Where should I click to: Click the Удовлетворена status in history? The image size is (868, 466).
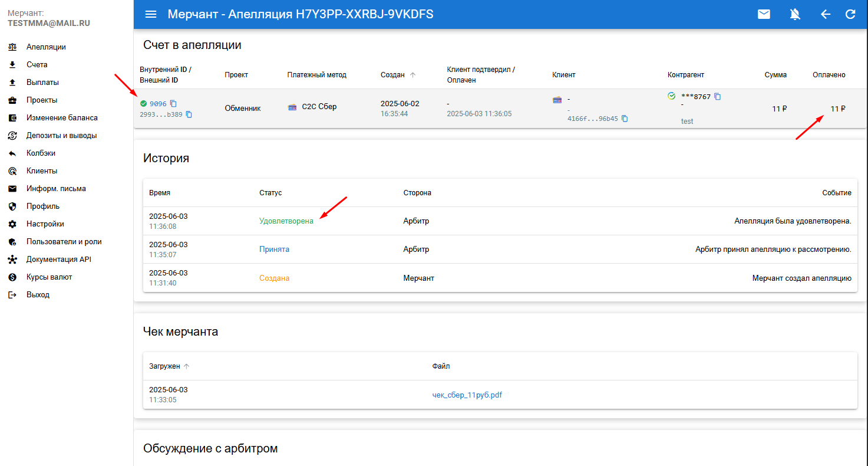point(286,221)
